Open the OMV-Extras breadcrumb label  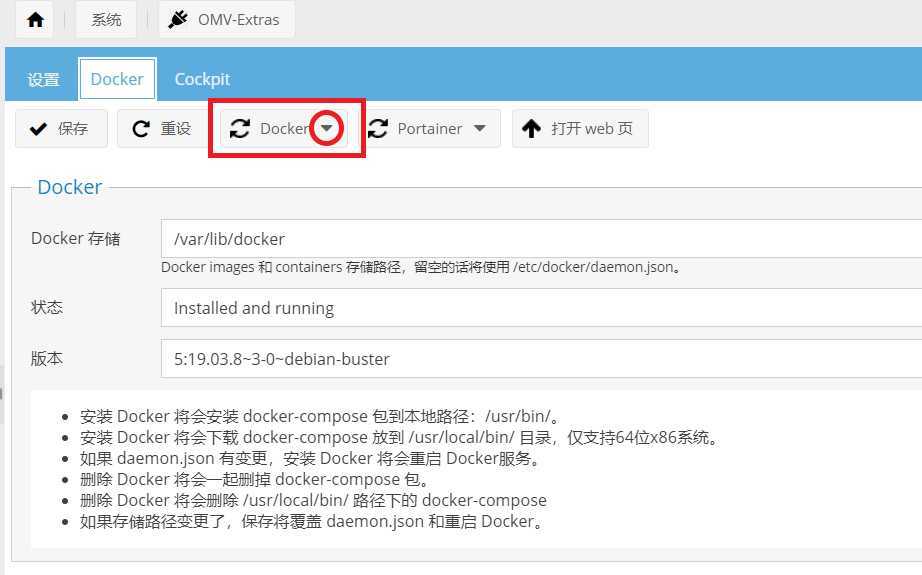(238, 19)
